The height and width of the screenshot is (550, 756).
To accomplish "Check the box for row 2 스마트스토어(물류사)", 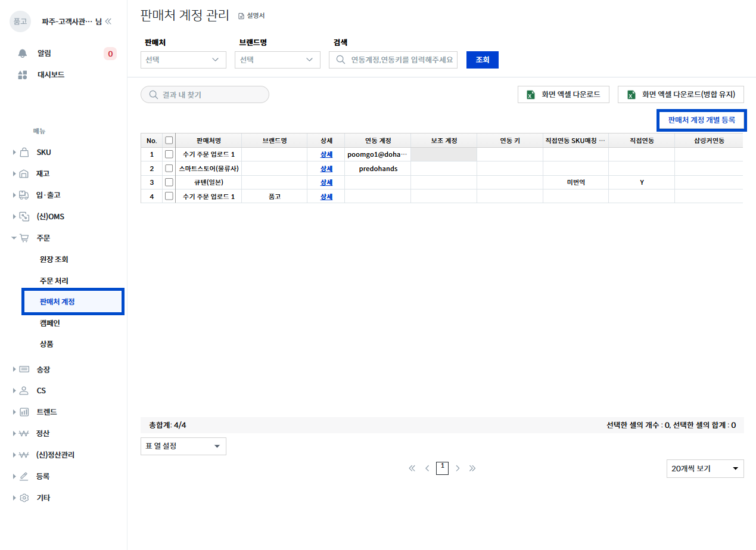I will click(x=169, y=169).
